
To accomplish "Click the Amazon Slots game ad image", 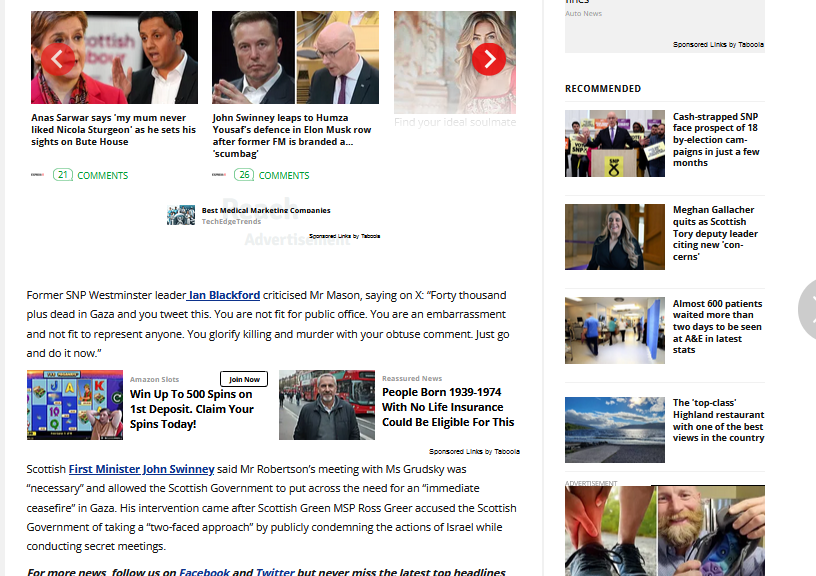I will (75, 405).
